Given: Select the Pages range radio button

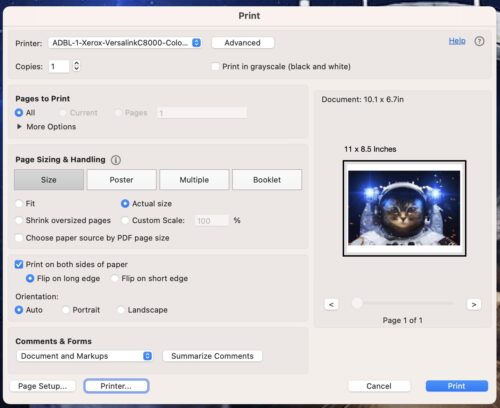Looking at the screenshot, I should click(x=118, y=113).
